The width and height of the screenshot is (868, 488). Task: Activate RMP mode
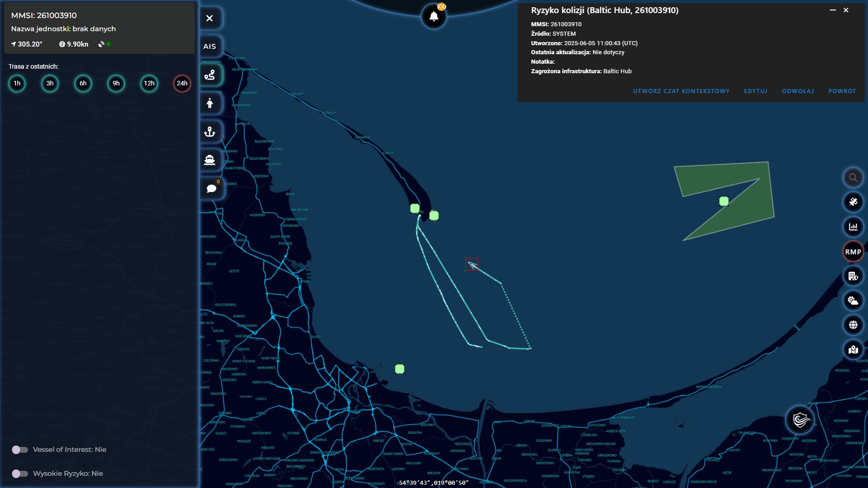852,251
